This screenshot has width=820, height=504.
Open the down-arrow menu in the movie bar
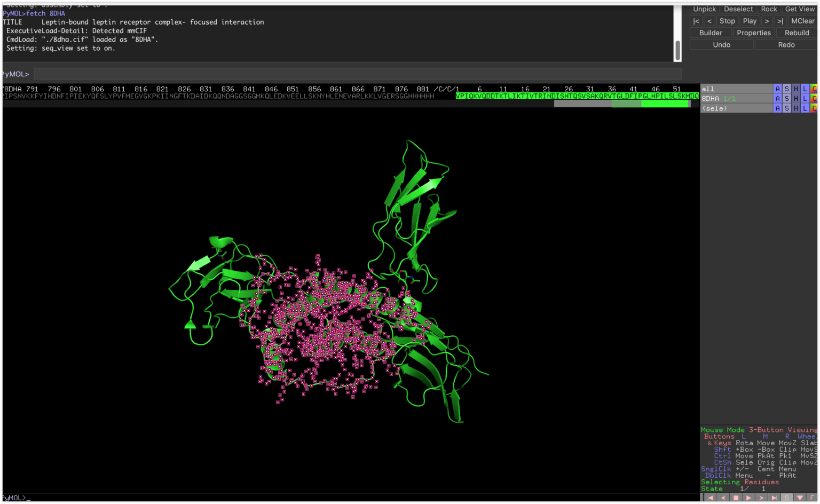800,497
